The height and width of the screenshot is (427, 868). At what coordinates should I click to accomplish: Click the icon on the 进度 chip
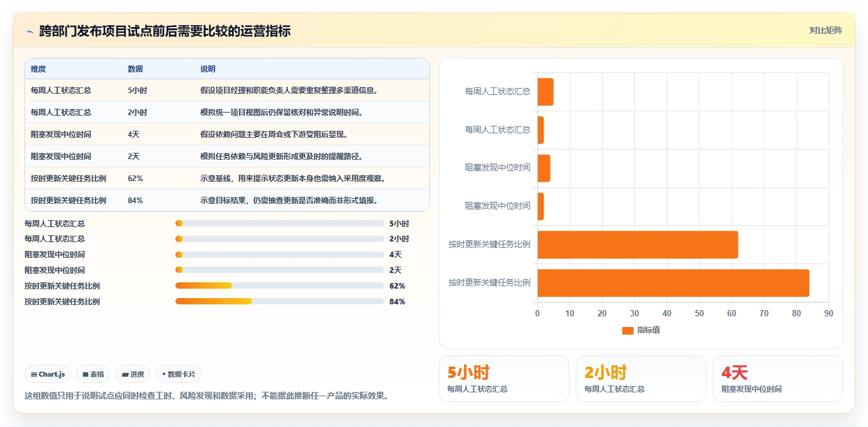[x=126, y=374]
